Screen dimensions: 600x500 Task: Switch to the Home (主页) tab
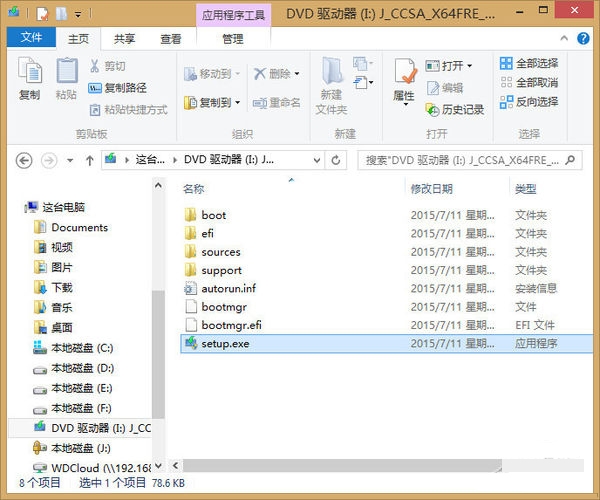pos(78,39)
